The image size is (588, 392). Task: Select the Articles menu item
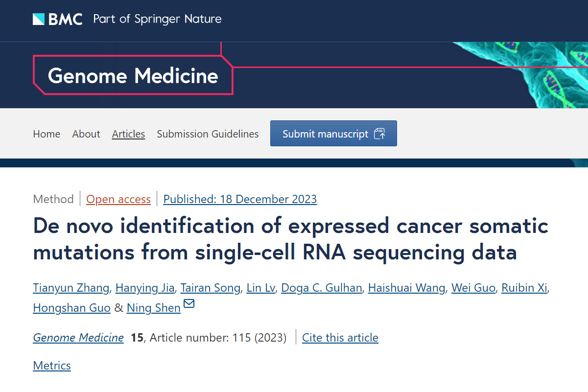click(x=128, y=134)
